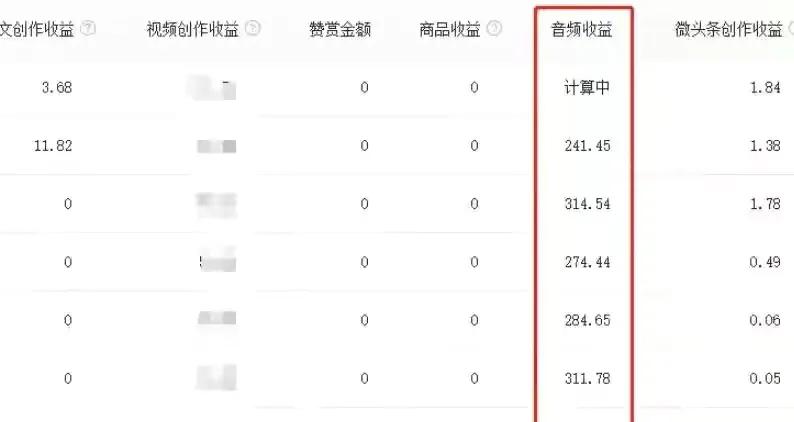The height and width of the screenshot is (422, 794).
Task: Click the 1.84 微头条 revenue cell
Action: [765, 88]
